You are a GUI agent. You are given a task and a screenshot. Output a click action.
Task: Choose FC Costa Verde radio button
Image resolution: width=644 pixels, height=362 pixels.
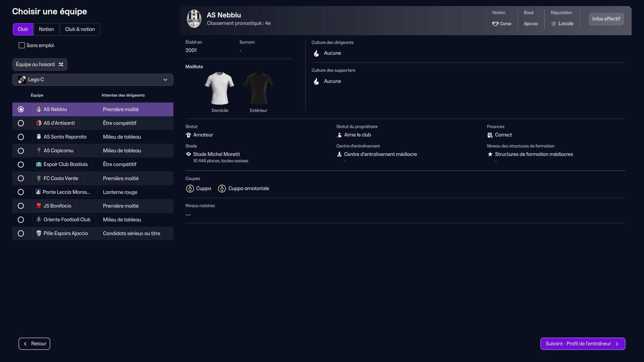point(21,179)
